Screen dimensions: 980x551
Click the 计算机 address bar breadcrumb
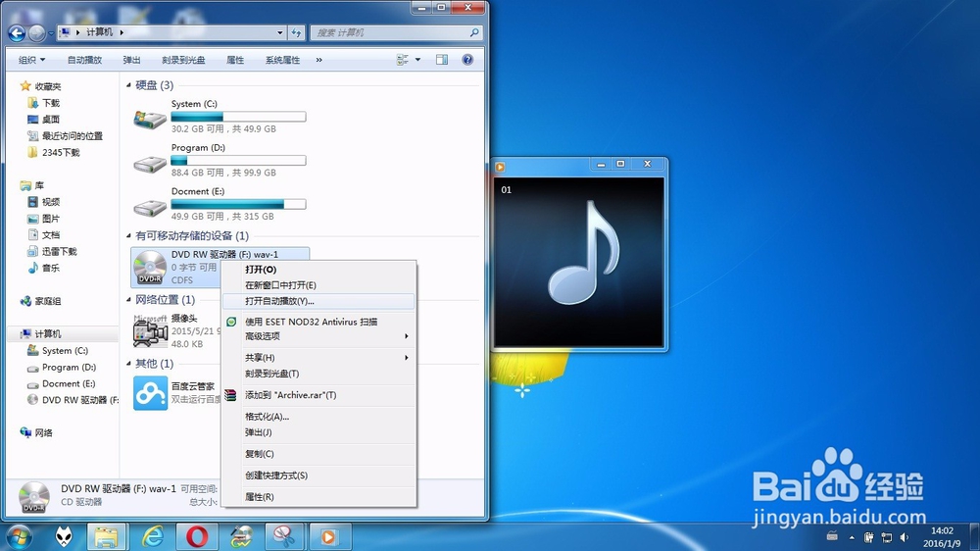coord(99,32)
